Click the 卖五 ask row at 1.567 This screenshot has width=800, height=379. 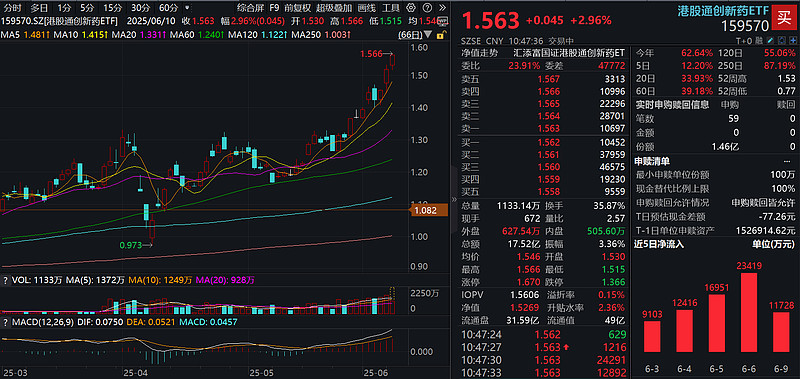(x=543, y=79)
